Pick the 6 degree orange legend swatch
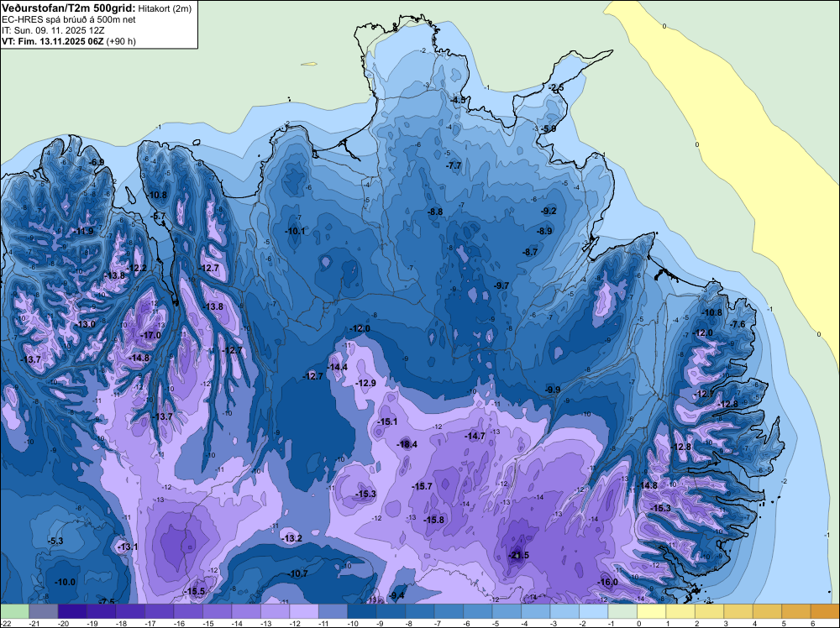 (825, 611)
